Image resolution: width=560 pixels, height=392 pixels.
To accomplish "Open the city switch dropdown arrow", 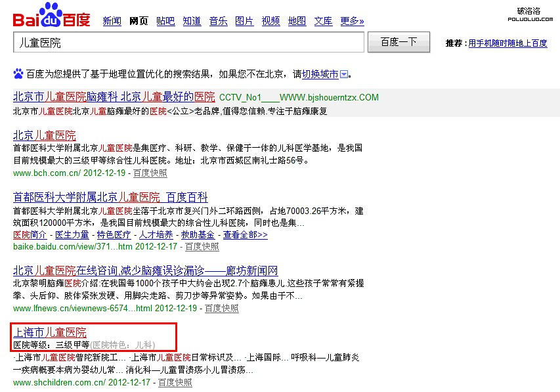I will pyautogui.click(x=344, y=74).
